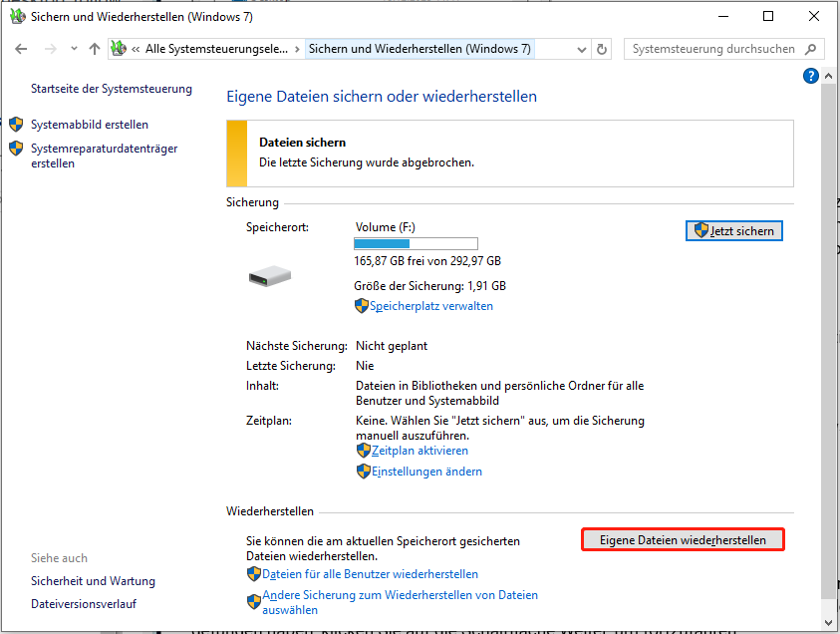The image size is (840, 634).
Task: Click the '165,87 GB frei von 292,97 GB' text
Action: (427, 261)
